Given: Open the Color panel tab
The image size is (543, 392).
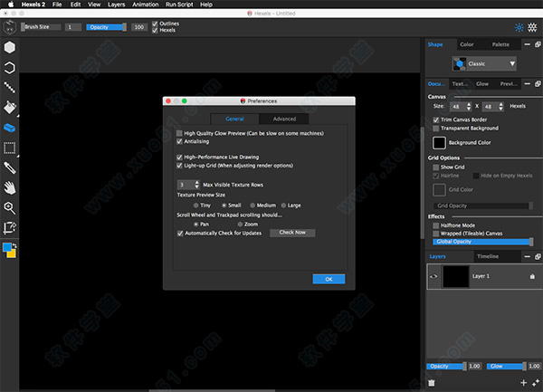Looking at the screenshot, I should (466, 44).
